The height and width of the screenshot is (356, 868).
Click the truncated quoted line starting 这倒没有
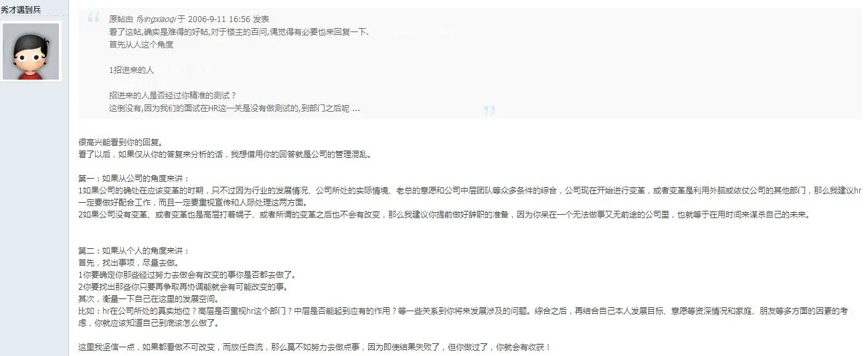234,108
